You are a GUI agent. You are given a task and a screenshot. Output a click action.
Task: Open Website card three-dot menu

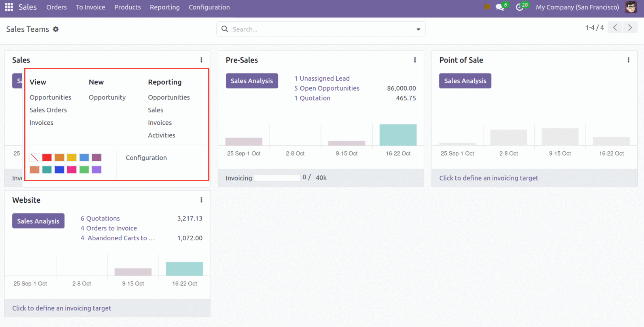click(201, 200)
